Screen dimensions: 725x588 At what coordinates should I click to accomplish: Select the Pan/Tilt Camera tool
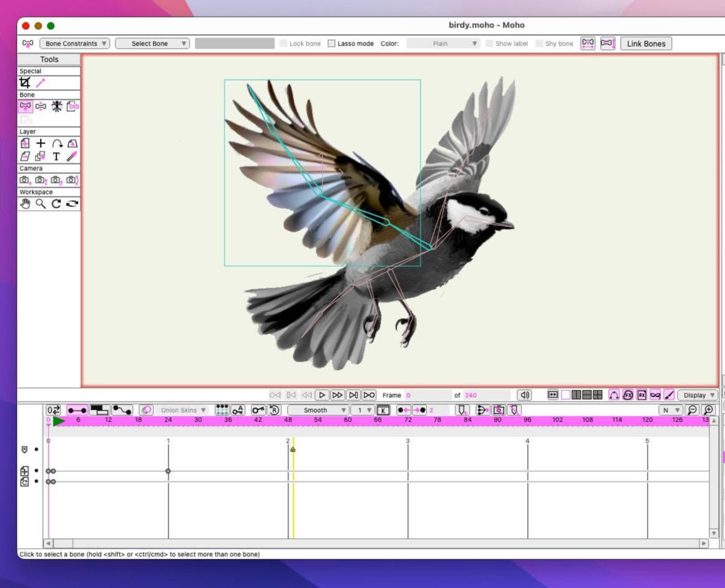pyautogui.click(x=72, y=180)
